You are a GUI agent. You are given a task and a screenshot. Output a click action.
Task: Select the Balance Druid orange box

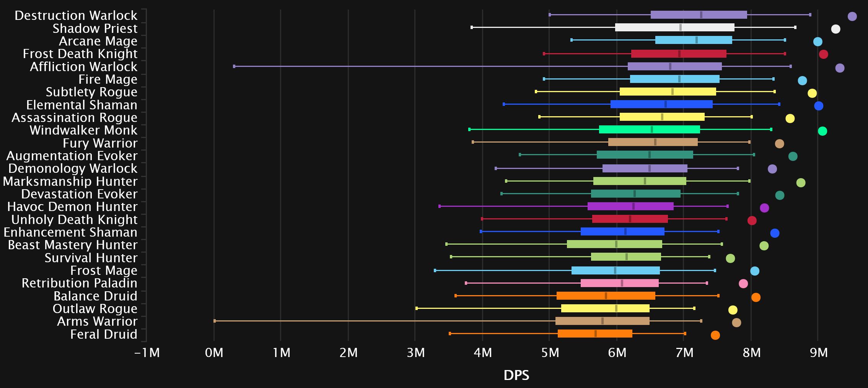606,295
